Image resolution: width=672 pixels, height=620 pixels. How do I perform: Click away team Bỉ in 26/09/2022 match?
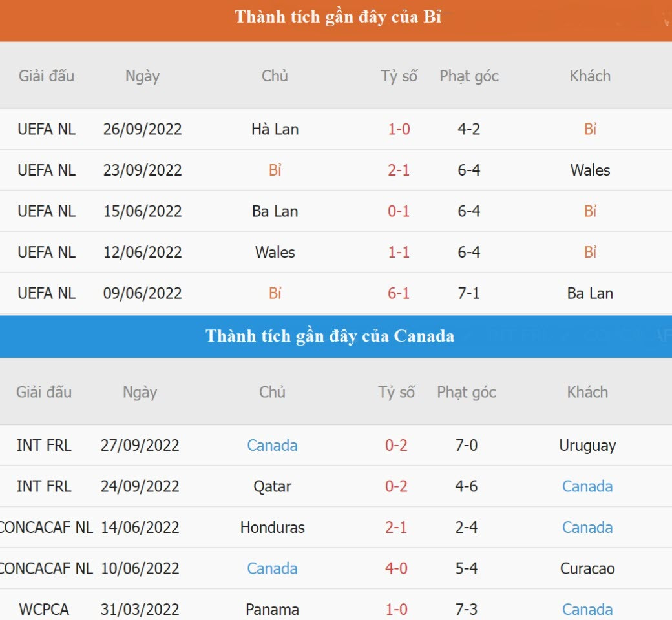click(590, 129)
